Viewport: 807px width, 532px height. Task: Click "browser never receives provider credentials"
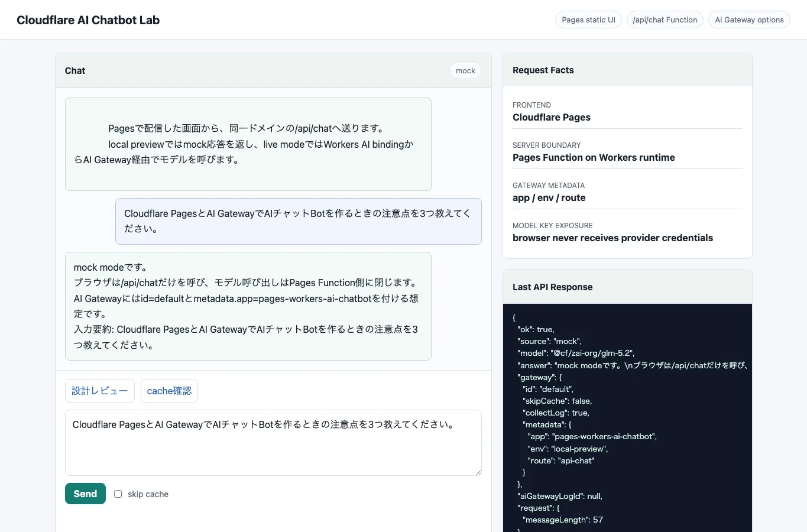[x=613, y=238]
